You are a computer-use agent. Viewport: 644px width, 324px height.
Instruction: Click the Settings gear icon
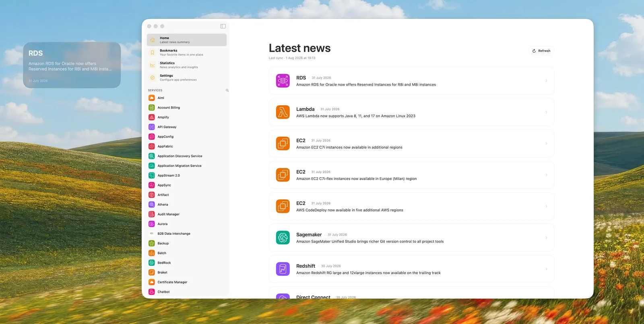pyautogui.click(x=153, y=77)
